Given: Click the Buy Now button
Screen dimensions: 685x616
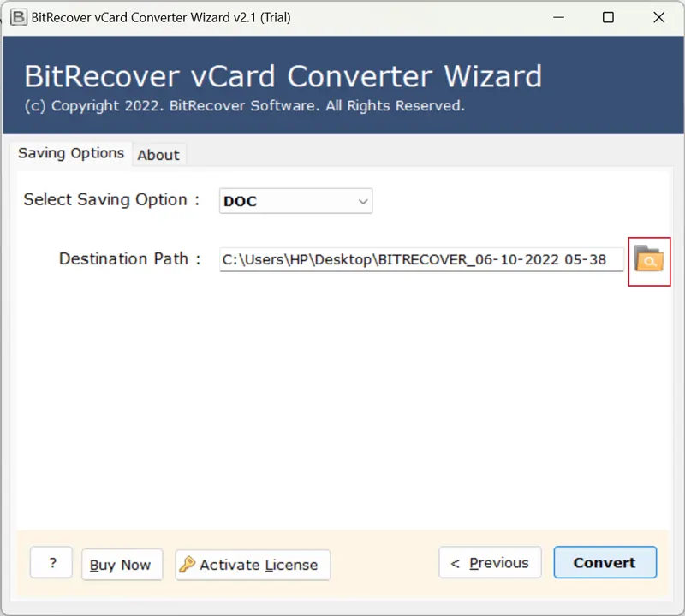Looking at the screenshot, I should [122, 565].
